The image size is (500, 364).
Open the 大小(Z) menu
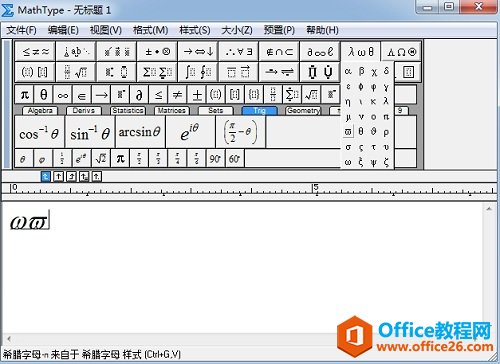(x=237, y=30)
